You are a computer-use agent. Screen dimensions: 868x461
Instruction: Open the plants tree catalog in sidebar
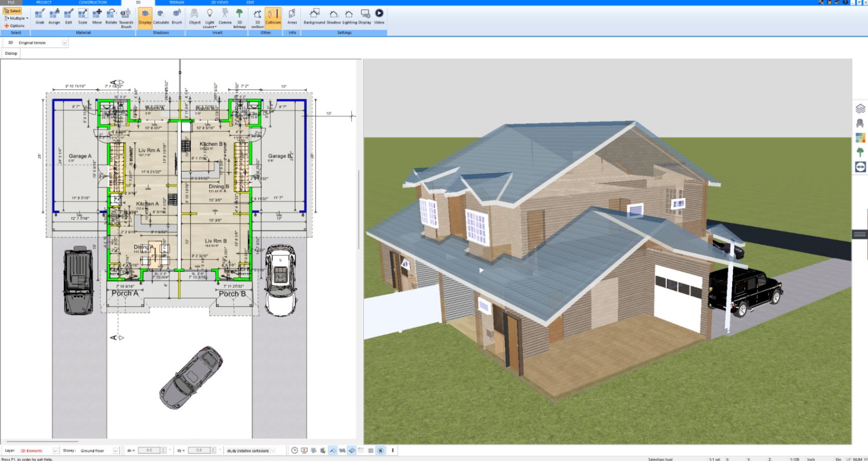(x=860, y=152)
